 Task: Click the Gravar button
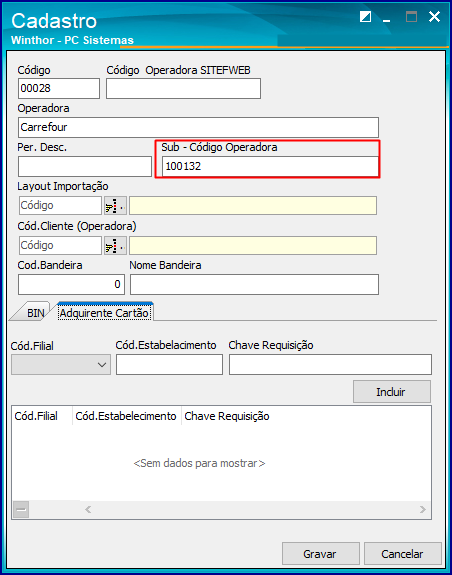click(x=320, y=554)
